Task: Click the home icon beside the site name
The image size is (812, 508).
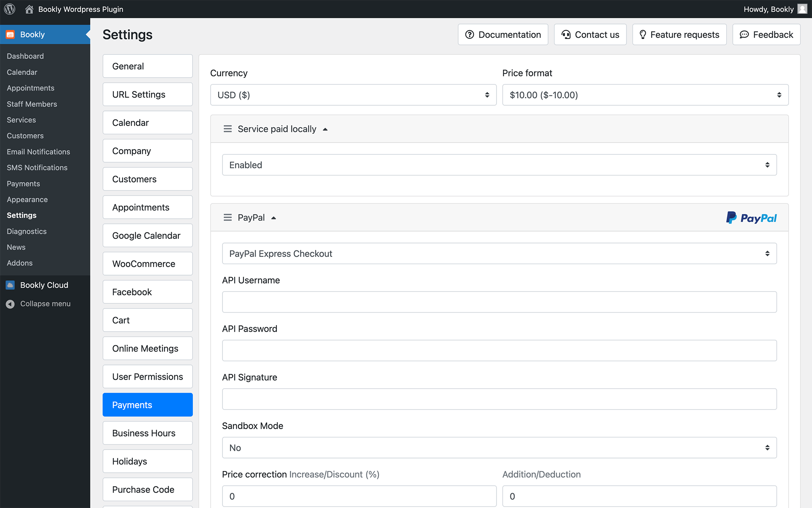Action: [29, 9]
